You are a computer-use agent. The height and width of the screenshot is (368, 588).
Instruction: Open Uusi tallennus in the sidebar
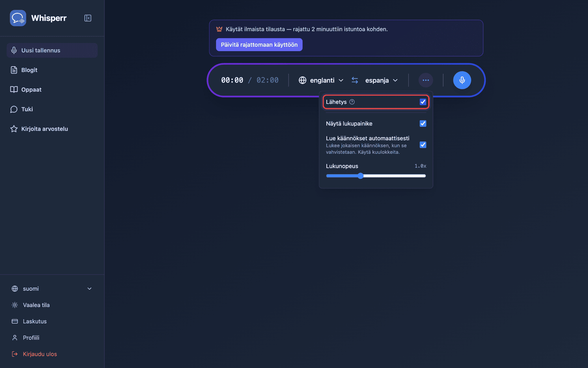[x=52, y=50]
